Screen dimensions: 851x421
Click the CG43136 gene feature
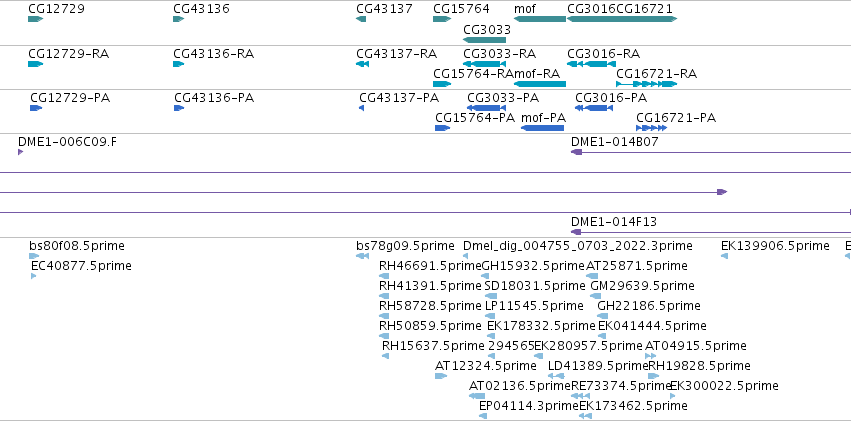(179, 19)
